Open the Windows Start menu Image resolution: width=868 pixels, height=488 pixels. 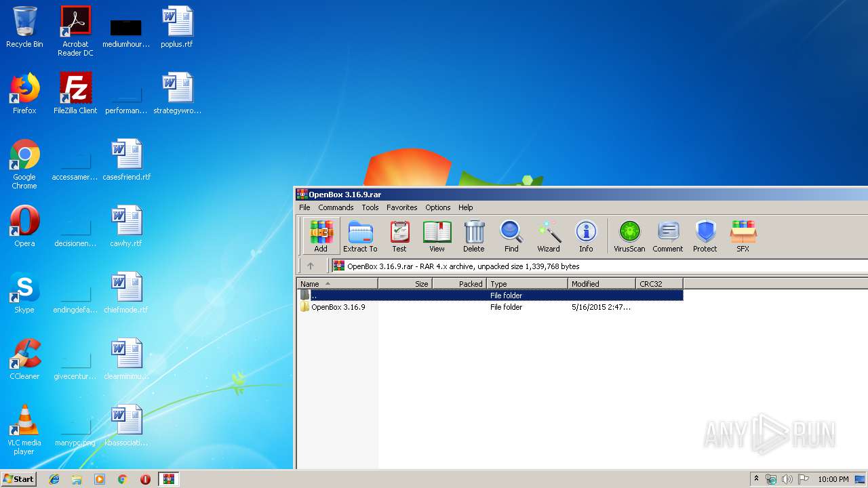(x=19, y=479)
